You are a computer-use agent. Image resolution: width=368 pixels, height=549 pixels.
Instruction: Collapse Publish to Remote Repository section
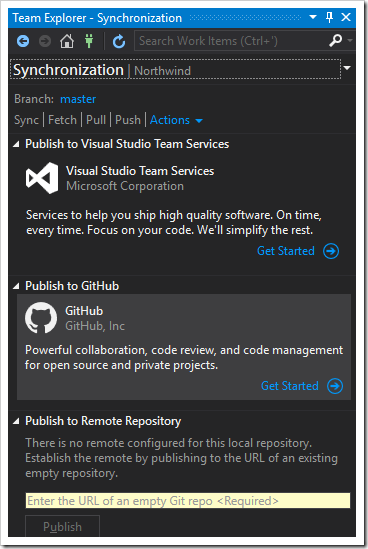(x=16, y=422)
